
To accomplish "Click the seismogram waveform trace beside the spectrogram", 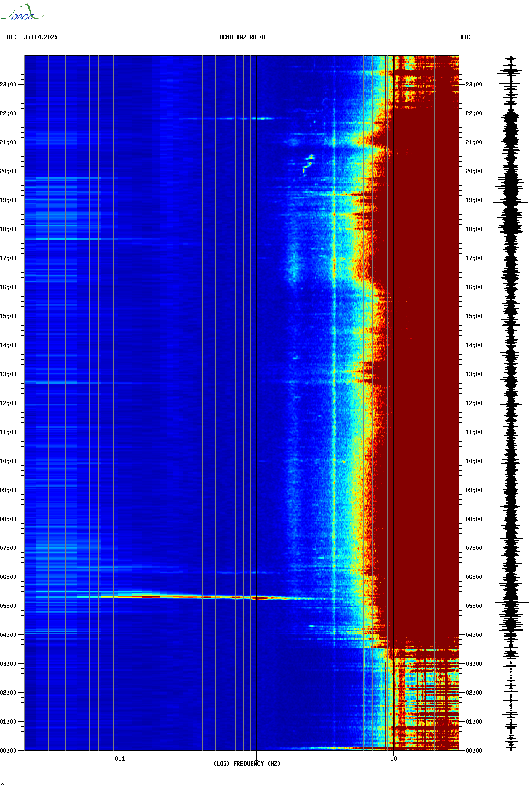I will pos(511,403).
